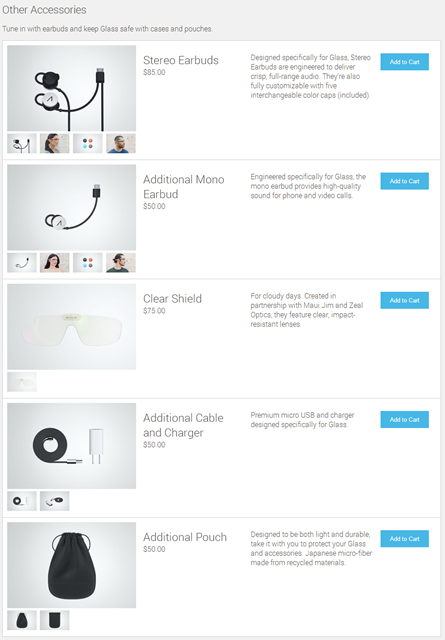Add Additional Cable and Charger to cart
This screenshot has height=640, width=445.
tap(404, 419)
